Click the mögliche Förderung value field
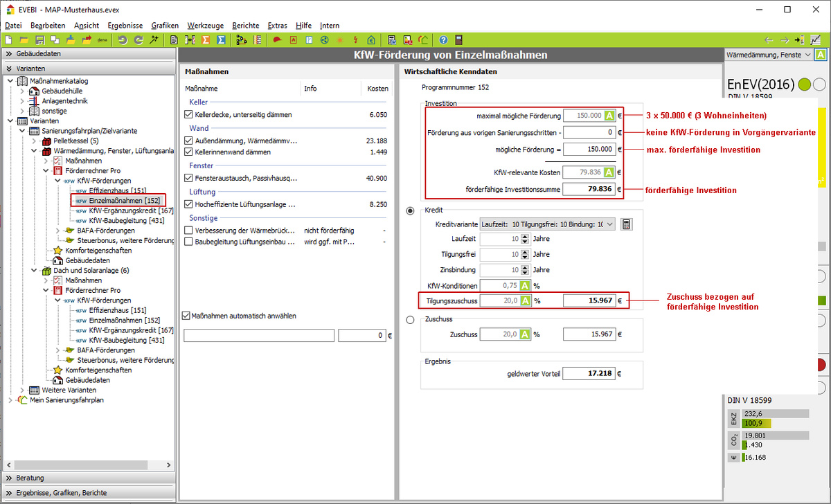The height and width of the screenshot is (504, 831). [x=589, y=149]
